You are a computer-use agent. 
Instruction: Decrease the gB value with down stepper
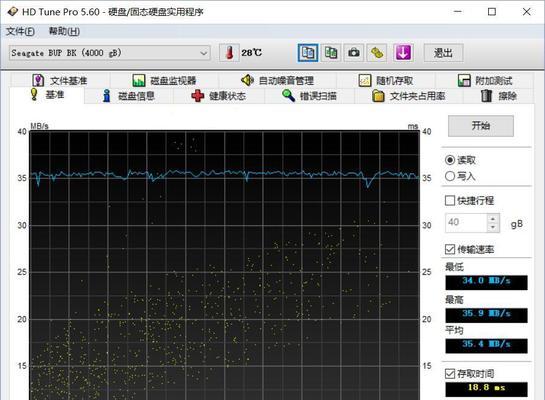point(493,227)
